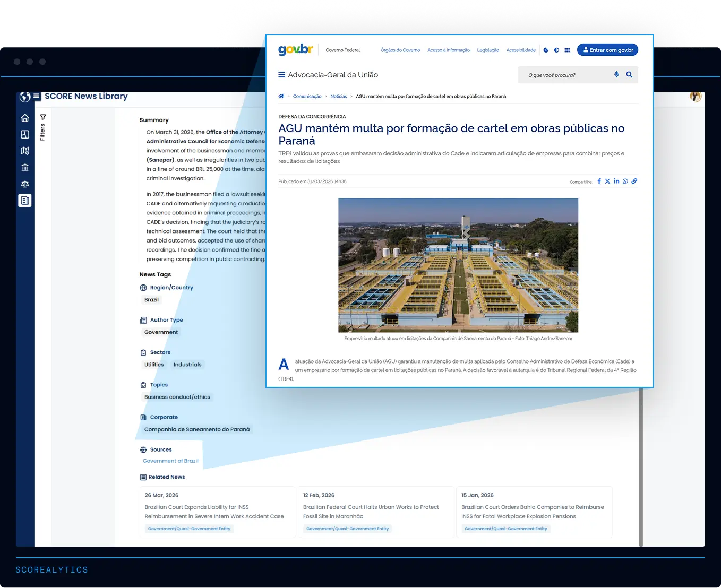
Task: Copy article link using chain icon
Action: coord(634,181)
